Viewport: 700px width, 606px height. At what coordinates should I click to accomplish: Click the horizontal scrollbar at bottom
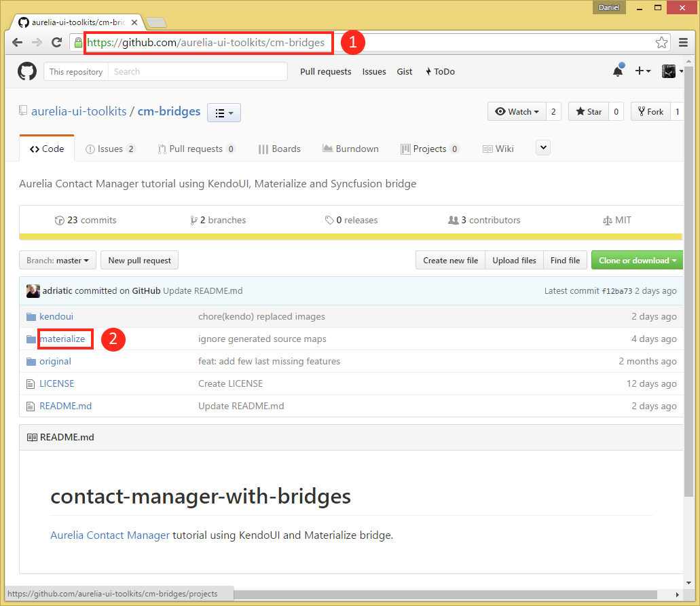click(x=445, y=595)
